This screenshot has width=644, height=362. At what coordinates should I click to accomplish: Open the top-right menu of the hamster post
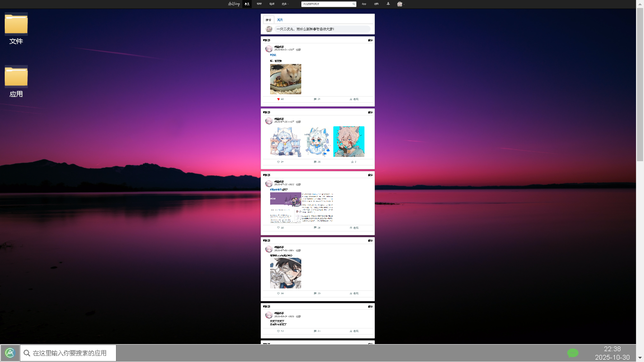(x=370, y=41)
